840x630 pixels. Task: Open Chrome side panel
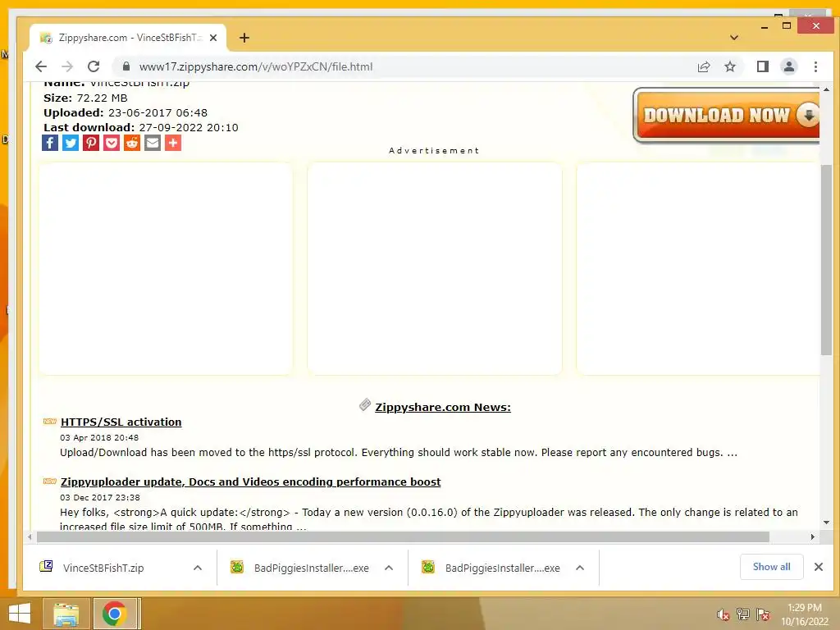tap(762, 66)
